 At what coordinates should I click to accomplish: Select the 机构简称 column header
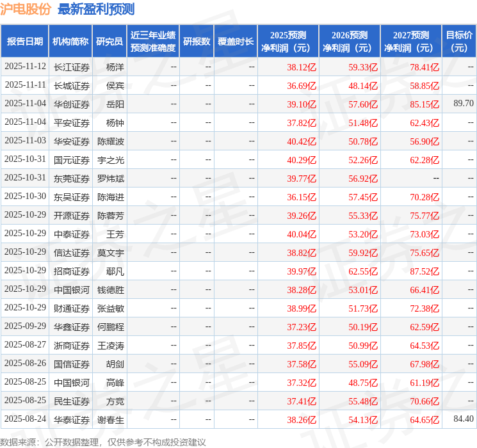coord(70,41)
